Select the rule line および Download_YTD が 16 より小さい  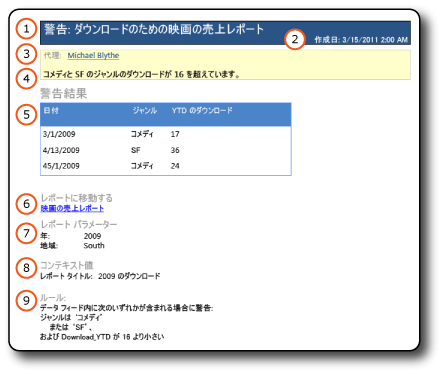[102, 337]
